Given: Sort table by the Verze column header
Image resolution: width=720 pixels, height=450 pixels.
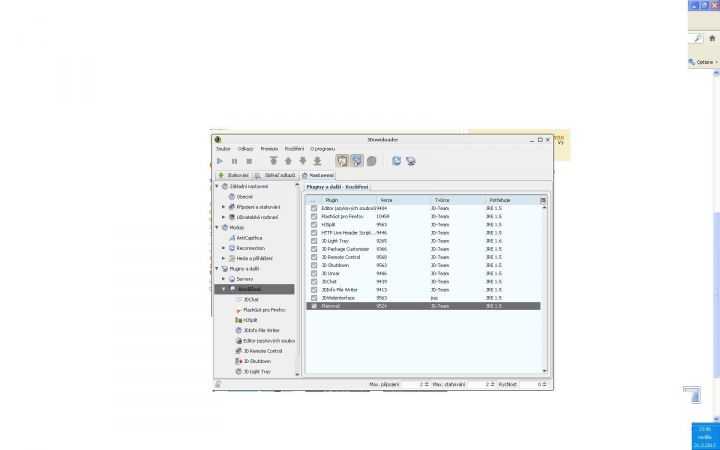Looking at the screenshot, I should click(x=404, y=200).
